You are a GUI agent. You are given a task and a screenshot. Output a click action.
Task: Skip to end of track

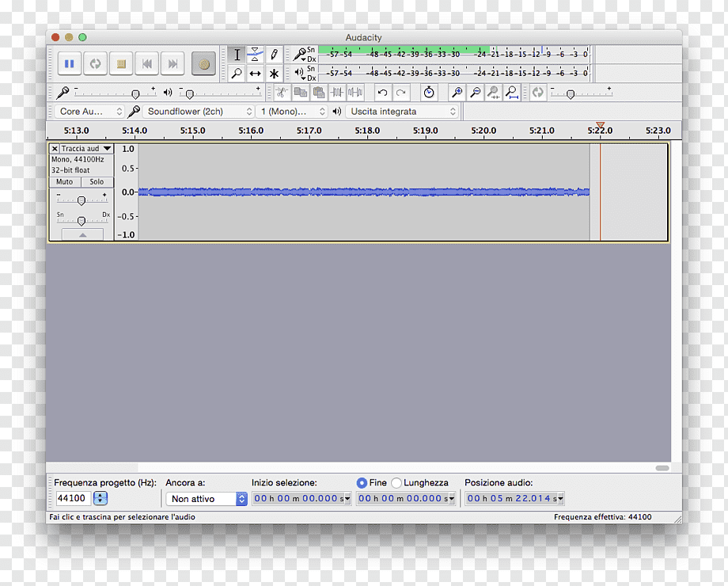(173, 63)
